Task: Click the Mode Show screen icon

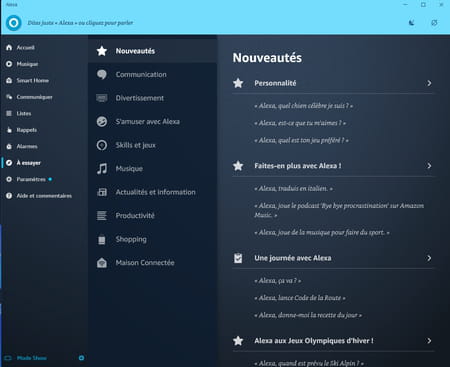Action: coord(8,358)
